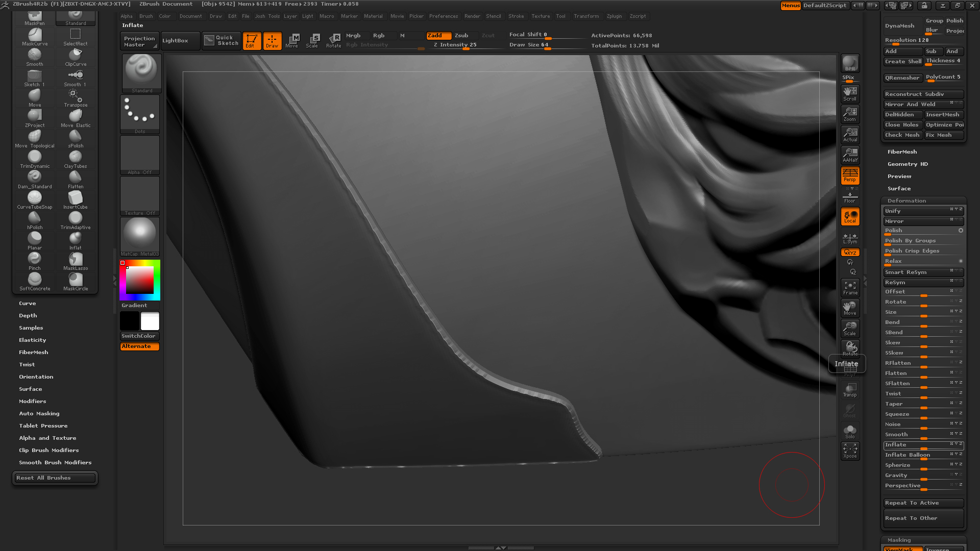Click Repeat To Active button
The image size is (980, 551).
coord(923,503)
